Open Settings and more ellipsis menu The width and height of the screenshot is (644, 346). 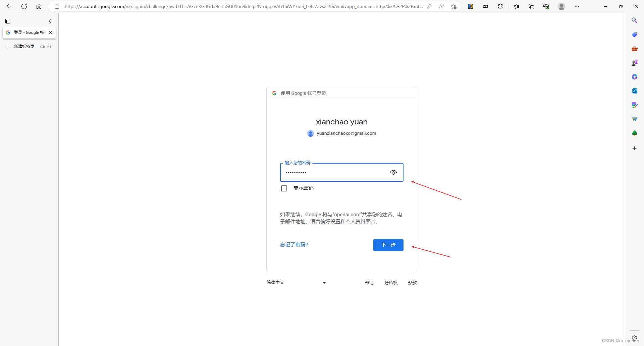577,6
